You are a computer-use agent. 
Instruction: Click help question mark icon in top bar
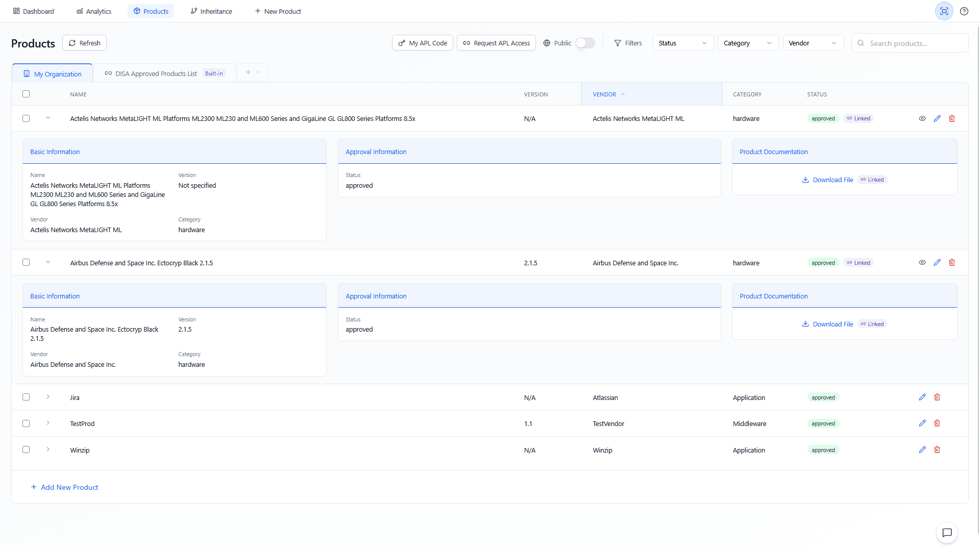pos(964,11)
